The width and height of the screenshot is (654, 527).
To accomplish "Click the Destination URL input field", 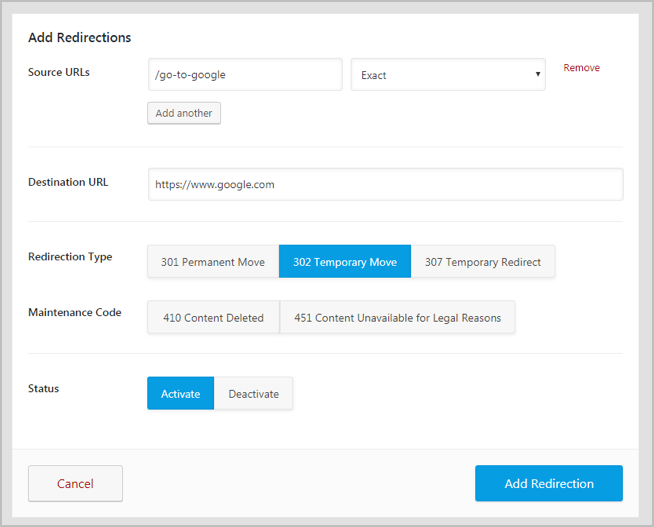I will [x=385, y=184].
